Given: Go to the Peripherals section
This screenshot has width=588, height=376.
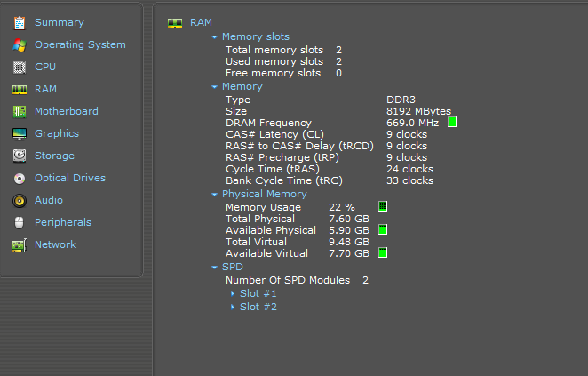Looking at the screenshot, I should coord(62,222).
